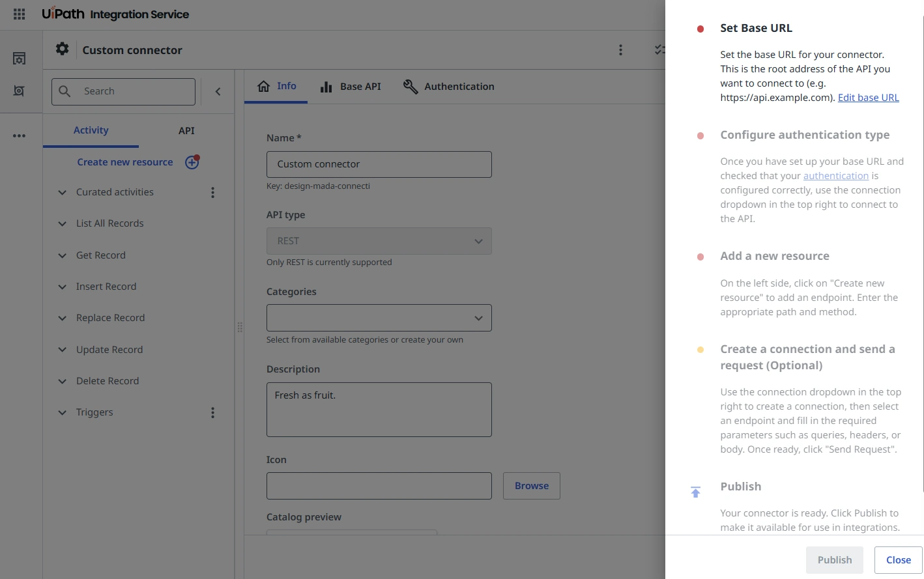Click the UiPath Integration Service logo
Viewport: 924px width, 579px height.
(115, 14)
